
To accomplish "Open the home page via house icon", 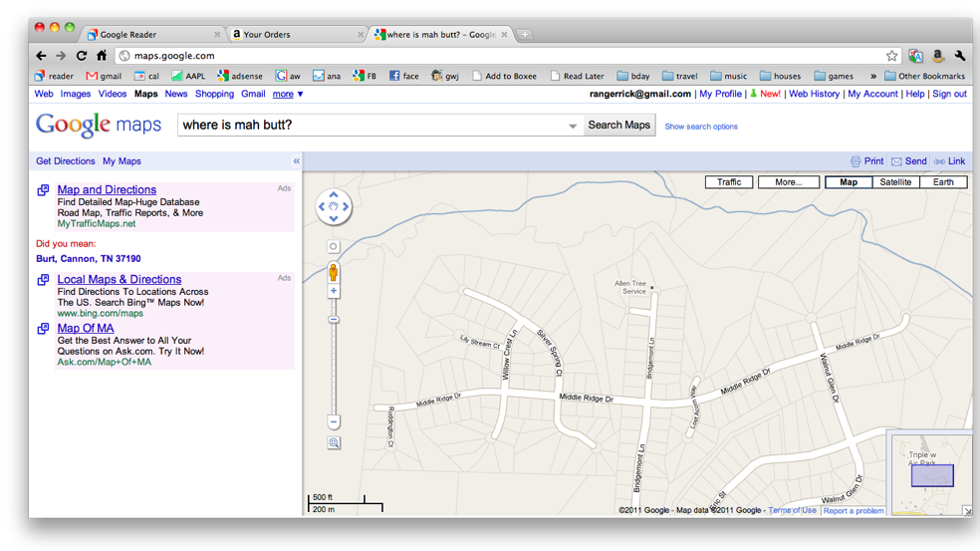I will point(102,55).
